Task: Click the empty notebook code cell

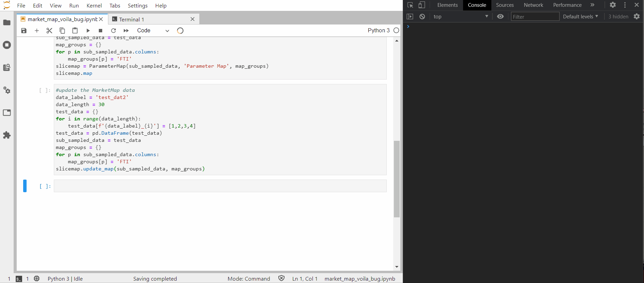Action: (x=220, y=186)
